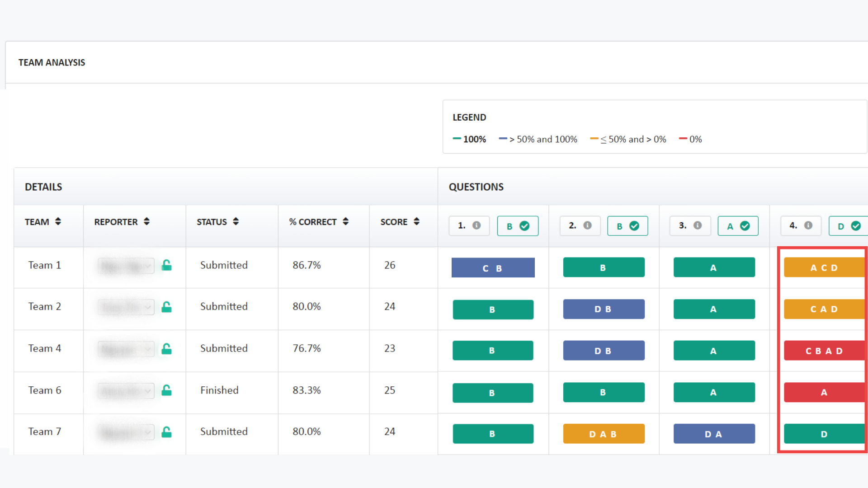Toggle the lock icon for Team 4

[x=166, y=349]
